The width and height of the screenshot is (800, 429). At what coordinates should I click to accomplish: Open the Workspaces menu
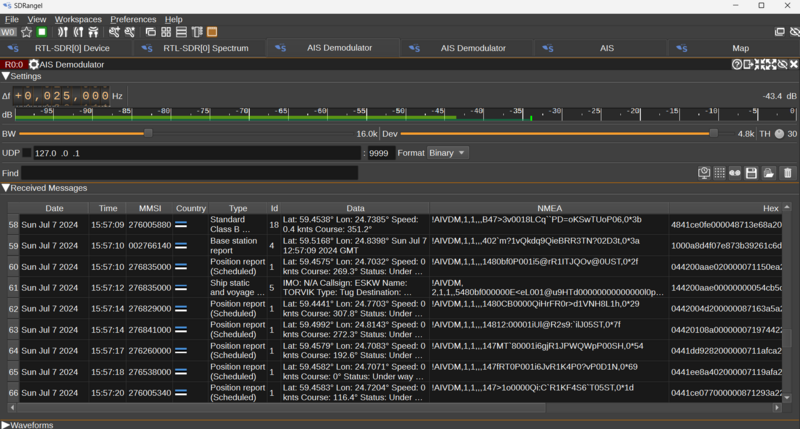pos(78,19)
